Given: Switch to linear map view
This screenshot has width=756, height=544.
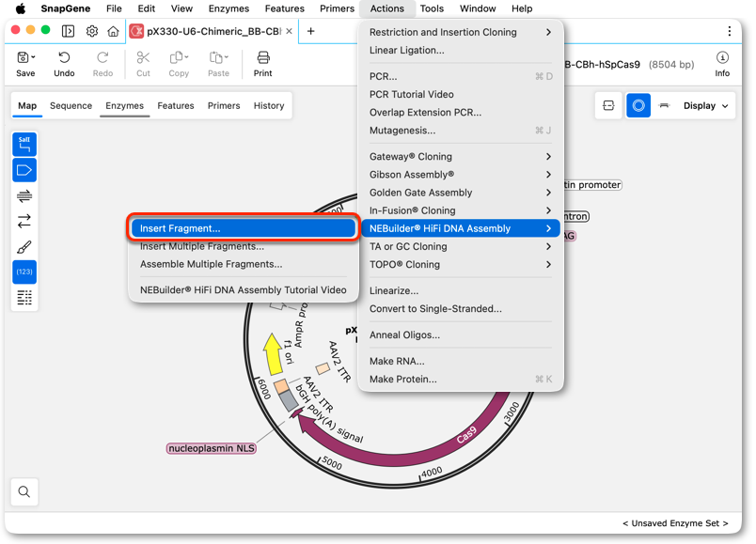Looking at the screenshot, I should [x=664, y=105].
